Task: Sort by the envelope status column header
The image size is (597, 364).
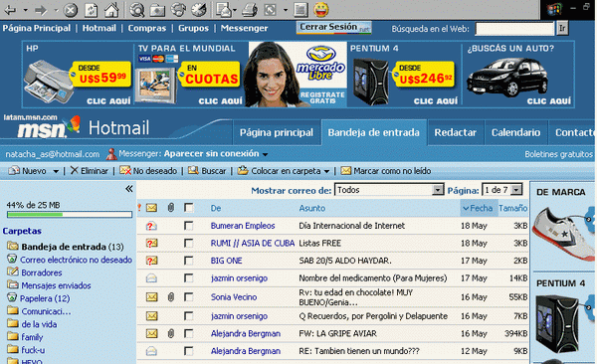Action: click(151, 208)
